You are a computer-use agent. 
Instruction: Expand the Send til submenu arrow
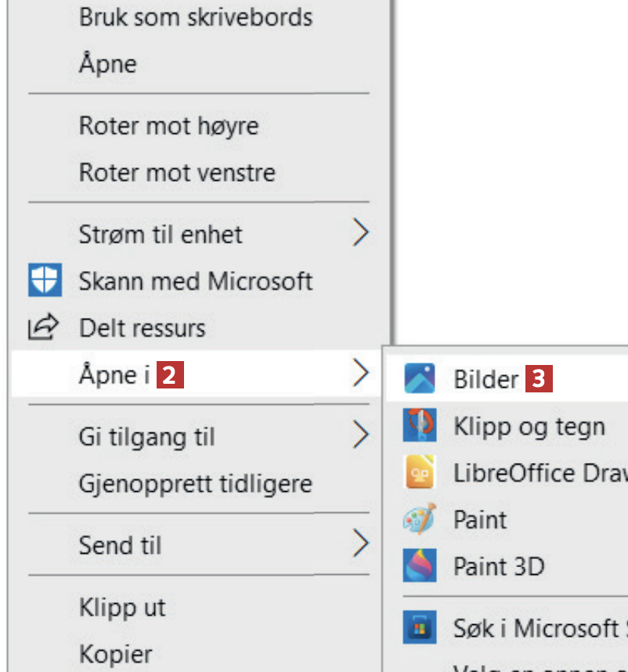click(x=360, y=544)
